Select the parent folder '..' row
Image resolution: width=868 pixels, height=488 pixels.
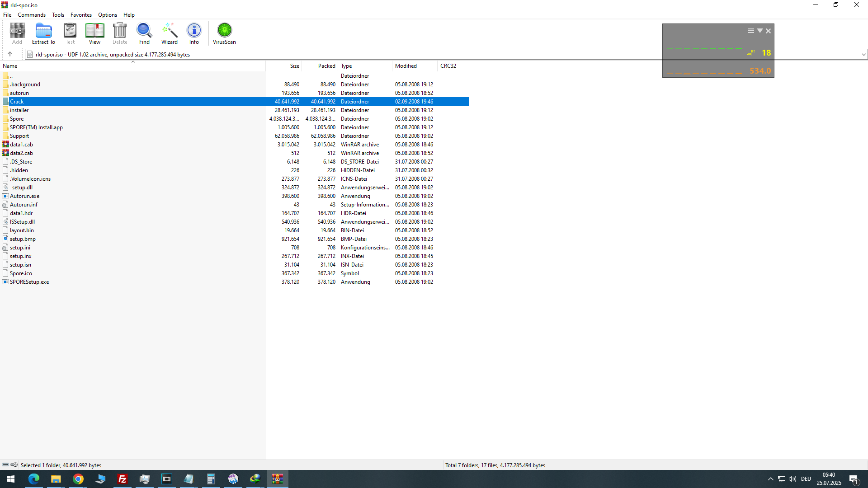coord(235,75)
